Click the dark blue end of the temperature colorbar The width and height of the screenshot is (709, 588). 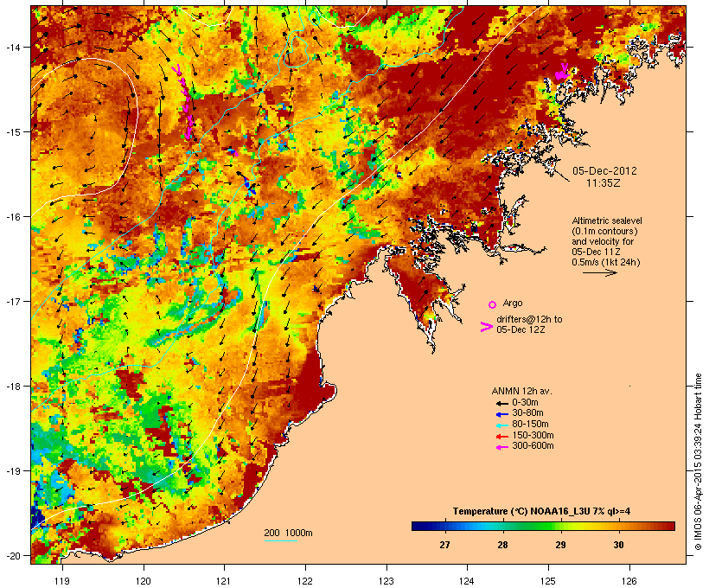click(420, 526)
